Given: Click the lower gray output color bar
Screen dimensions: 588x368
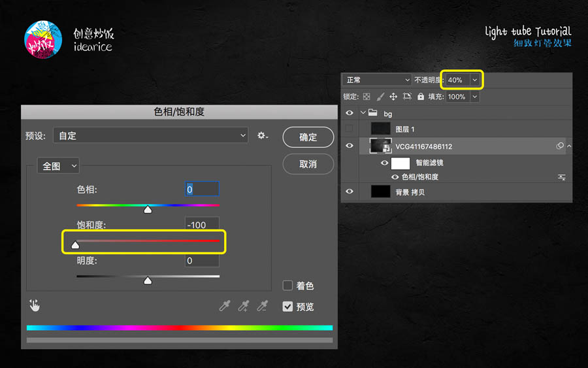Looking at the screenshot, I should (x=180, y=340).
